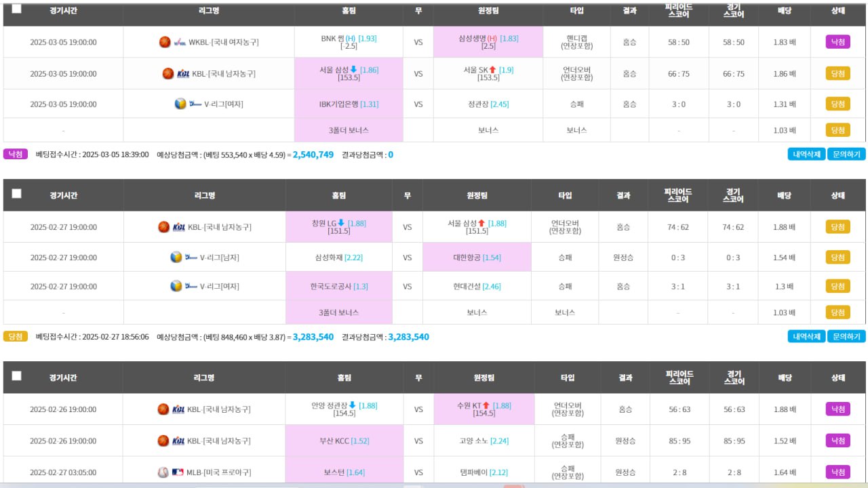Click the volleyball icon in the V-리그[남자] row
The width and height of the screenshot is (868, 488).
176,258
